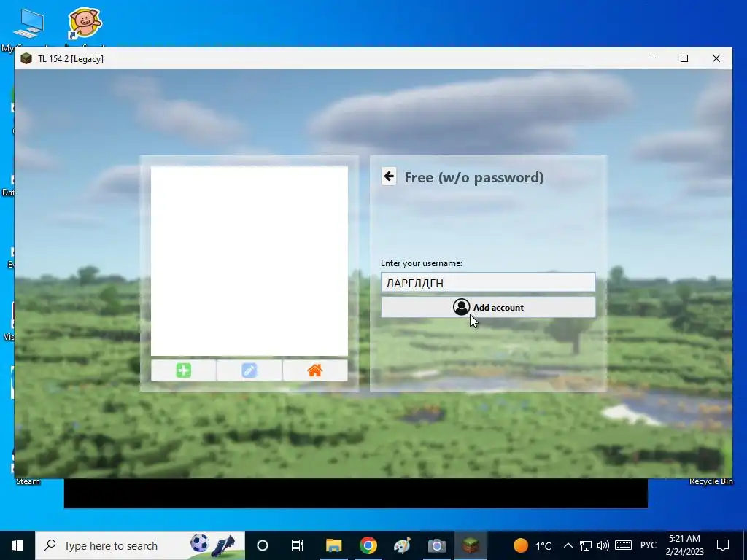
Task: Show hidden tray icons chevron
Action: (x=568, y=545)
